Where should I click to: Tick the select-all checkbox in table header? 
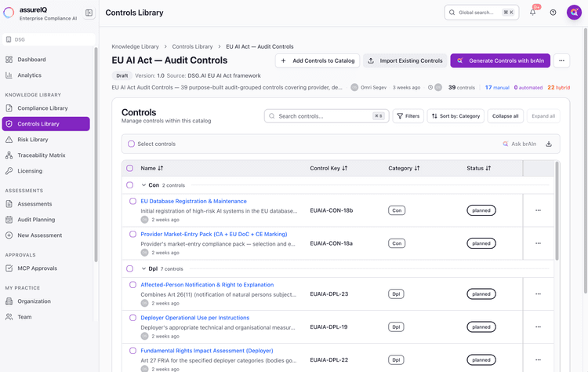coord(129,168)
